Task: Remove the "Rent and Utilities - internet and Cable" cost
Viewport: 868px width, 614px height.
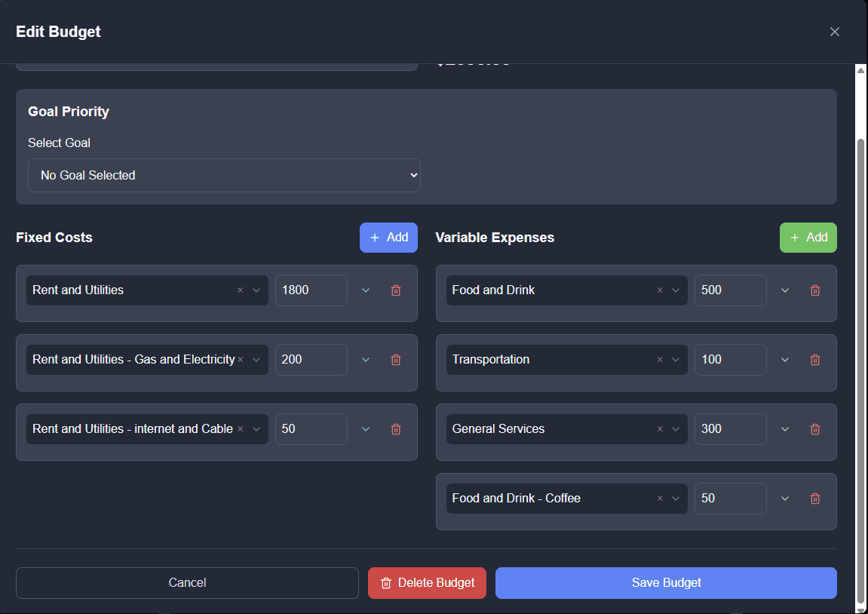Action: 395,428
